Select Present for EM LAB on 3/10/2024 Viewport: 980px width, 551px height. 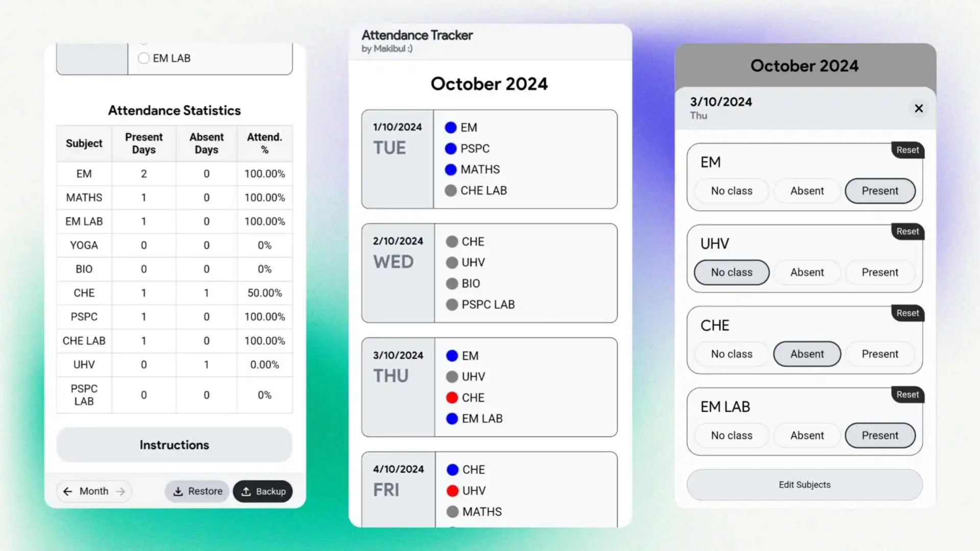pyautogui.click(x=880, y=435)
